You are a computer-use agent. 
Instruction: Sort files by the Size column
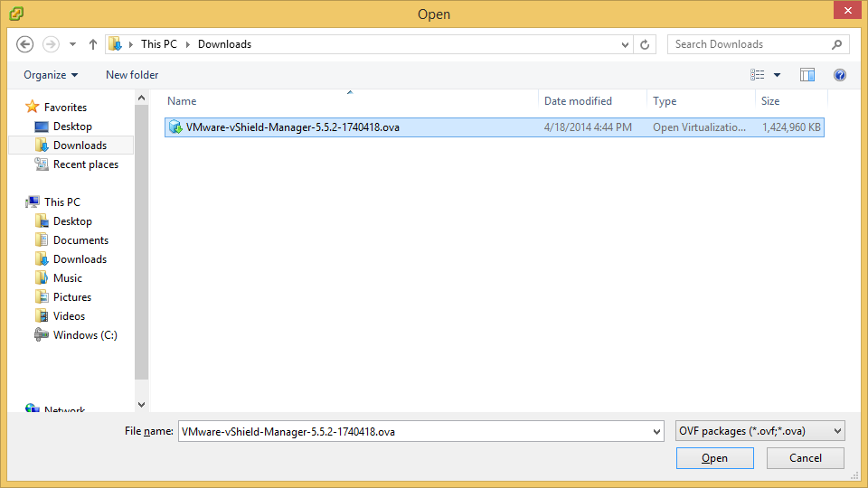tap(792, 101)
